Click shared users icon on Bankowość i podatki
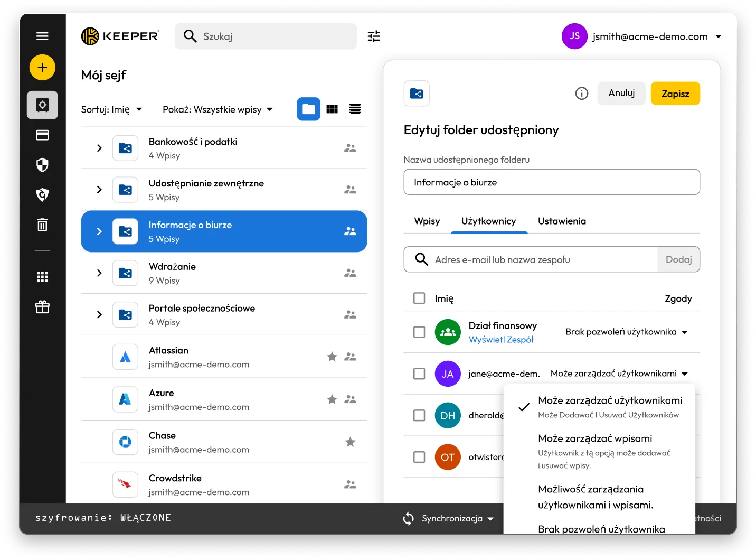 coord(350,148)
